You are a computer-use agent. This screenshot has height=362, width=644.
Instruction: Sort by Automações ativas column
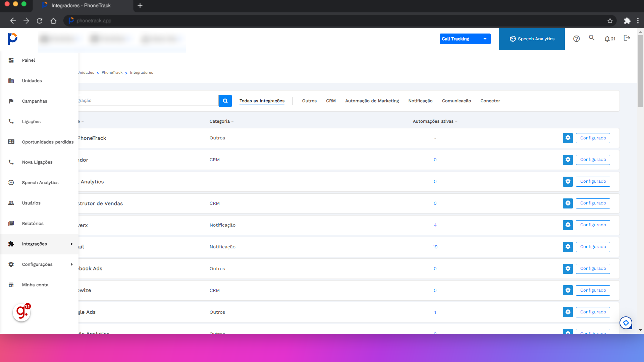tap(435, 121)
